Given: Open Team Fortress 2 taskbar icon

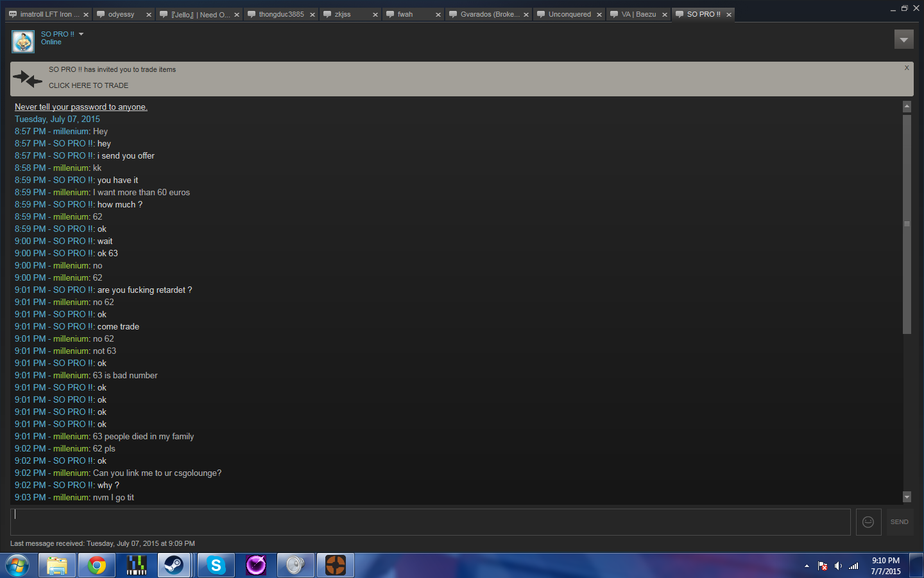Looking at the screenshot, I should tap(335, 566).
